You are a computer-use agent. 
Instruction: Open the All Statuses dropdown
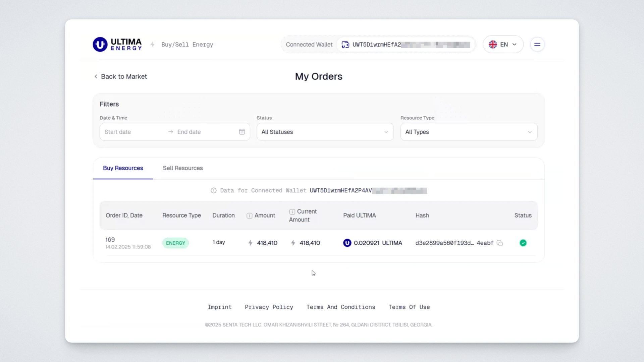point(325,132)
